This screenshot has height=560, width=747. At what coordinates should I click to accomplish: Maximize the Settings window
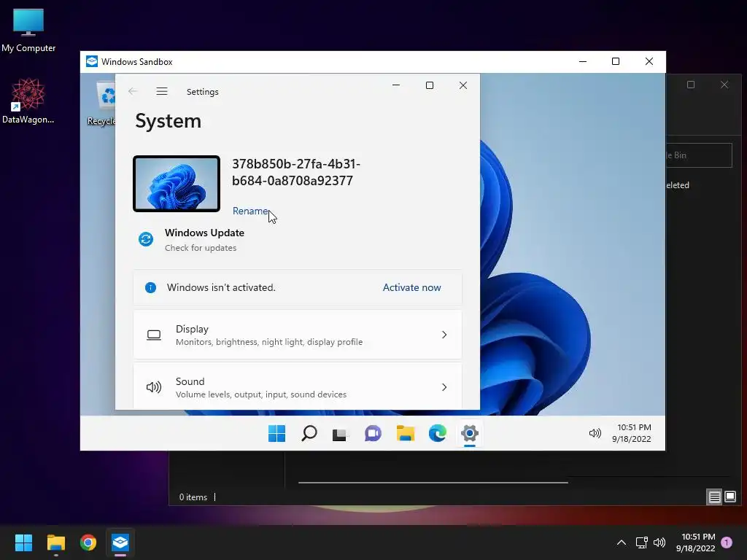pos(429,85)
